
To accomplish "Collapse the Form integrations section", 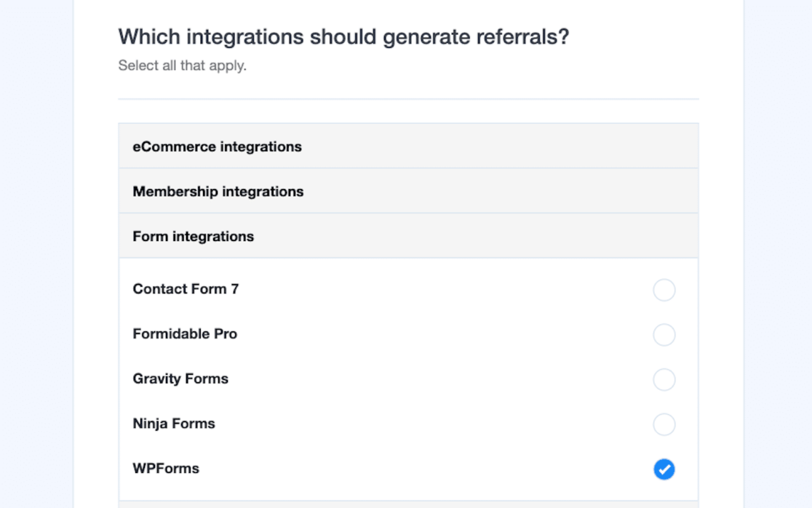I will point(409,236).
